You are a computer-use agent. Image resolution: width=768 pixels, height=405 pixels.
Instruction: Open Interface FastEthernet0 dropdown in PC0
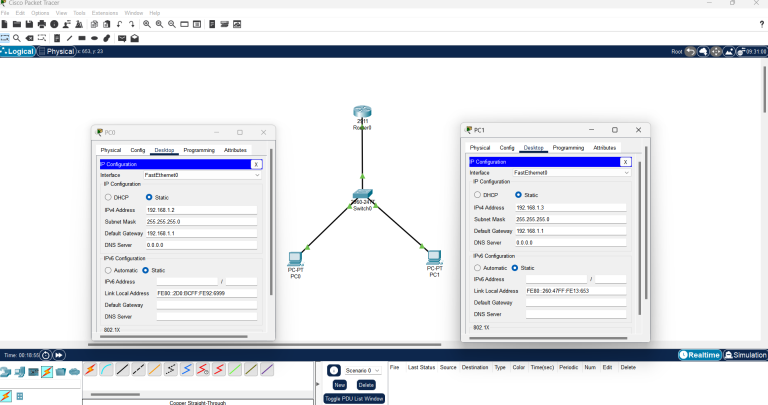coord(202,175)
